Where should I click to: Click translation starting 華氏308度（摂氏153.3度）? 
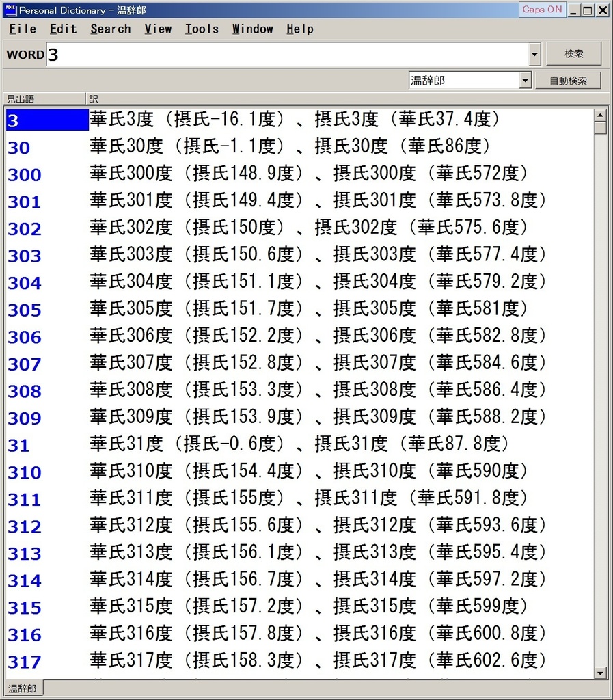[318, 390]
